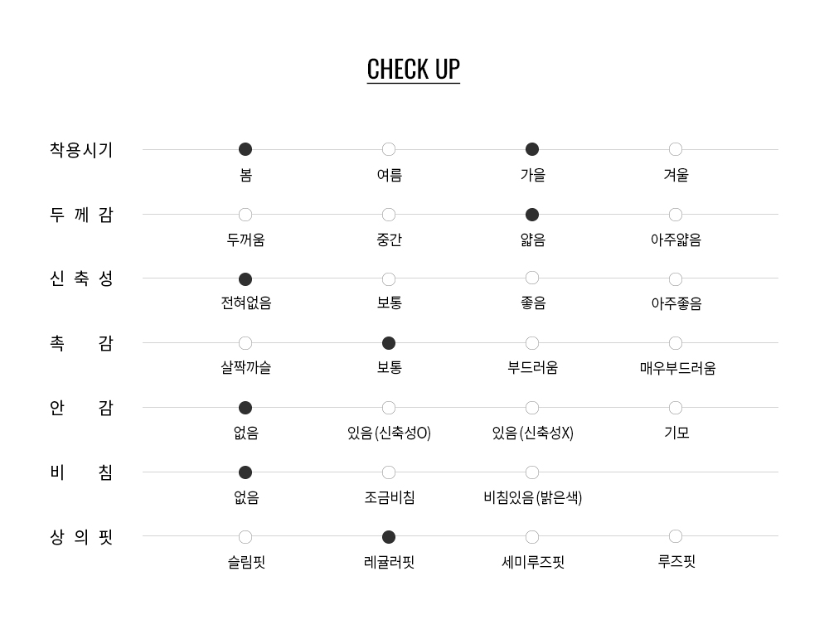Select 아주얇음 thickness circle
This screenshot has width=829, height=644.
(676, 215)
